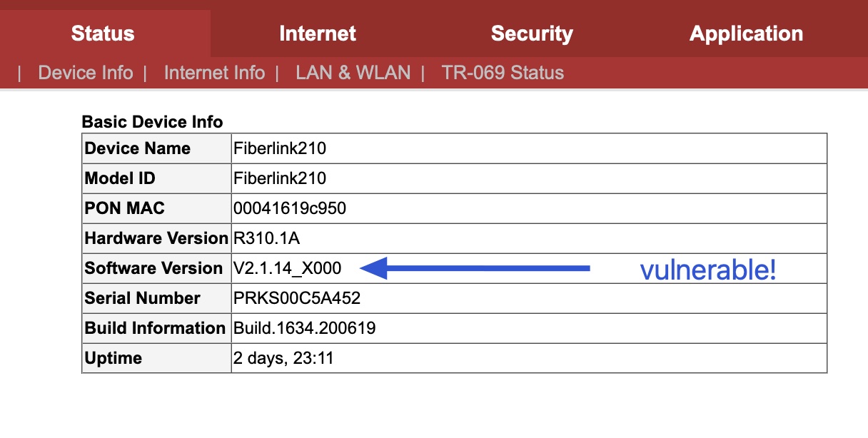Select the Serial Number value PRKS00C5A452
The height and width of the screenshot is (438, 868).
pyautogui.click(x=297, y=298)
